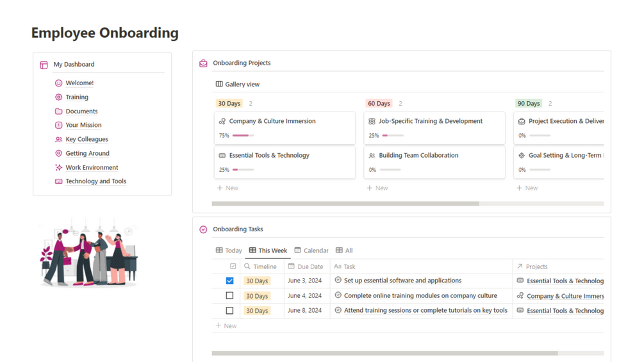Viewport: 644px width, 362px height.
Task: Click the Company & Culture Immersion progress bar
Action: point(243,136)
